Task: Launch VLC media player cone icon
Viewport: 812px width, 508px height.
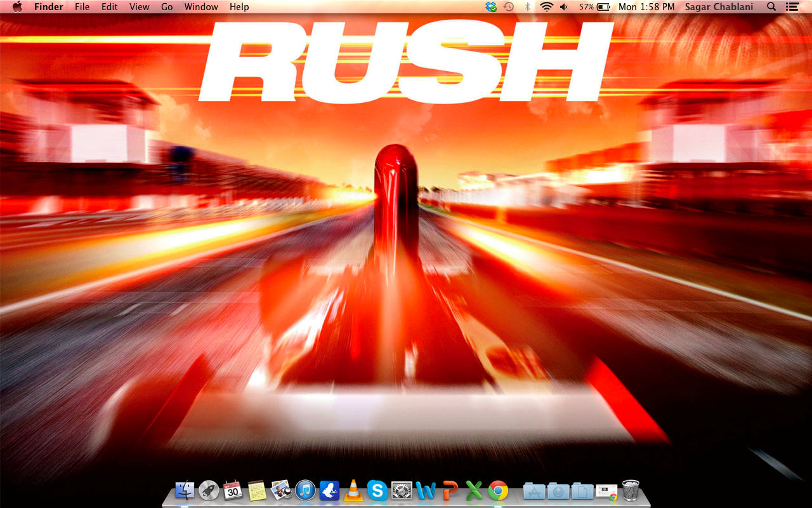Action: pos(353,490)
